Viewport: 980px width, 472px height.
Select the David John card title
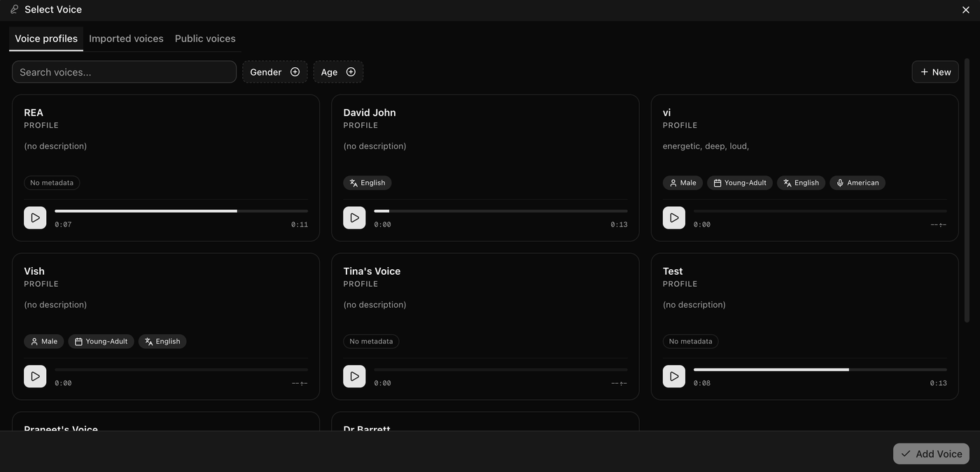370,113
